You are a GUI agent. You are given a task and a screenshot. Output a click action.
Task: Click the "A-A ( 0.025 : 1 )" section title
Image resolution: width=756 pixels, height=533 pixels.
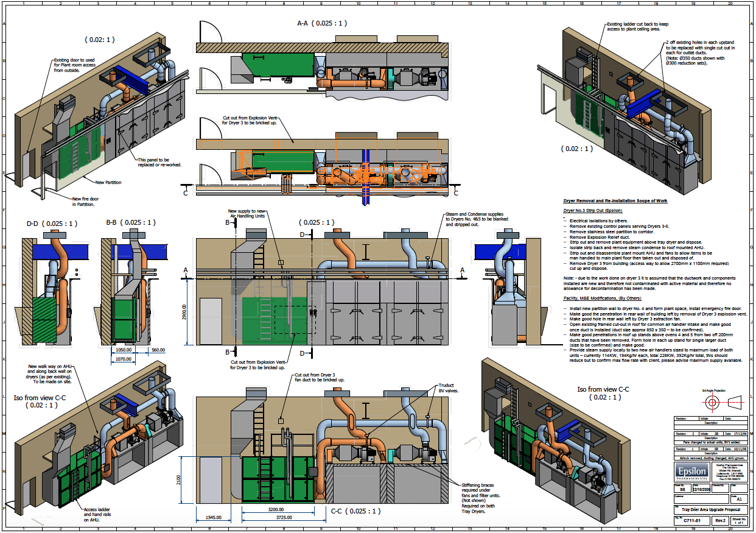pos(322,23)
